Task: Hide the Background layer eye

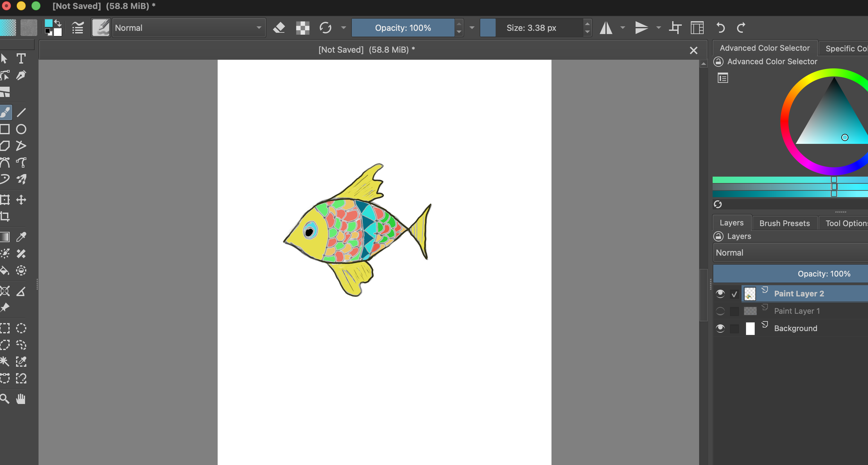Action: (x=720, y=328)
